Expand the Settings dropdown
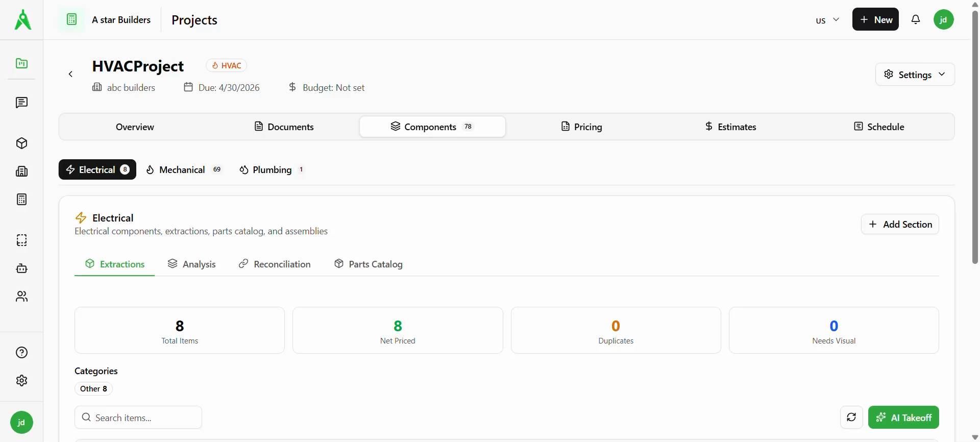Image resolution: width=980 pixels, height=442 pixels. coord(915,75)
